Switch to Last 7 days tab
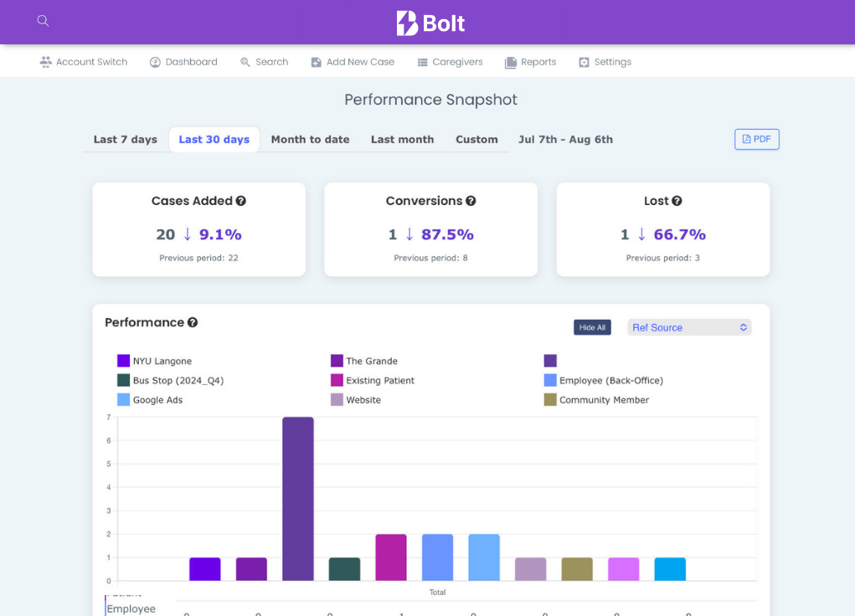The width and height of the screenshot is (855, 616). (125, 139)
